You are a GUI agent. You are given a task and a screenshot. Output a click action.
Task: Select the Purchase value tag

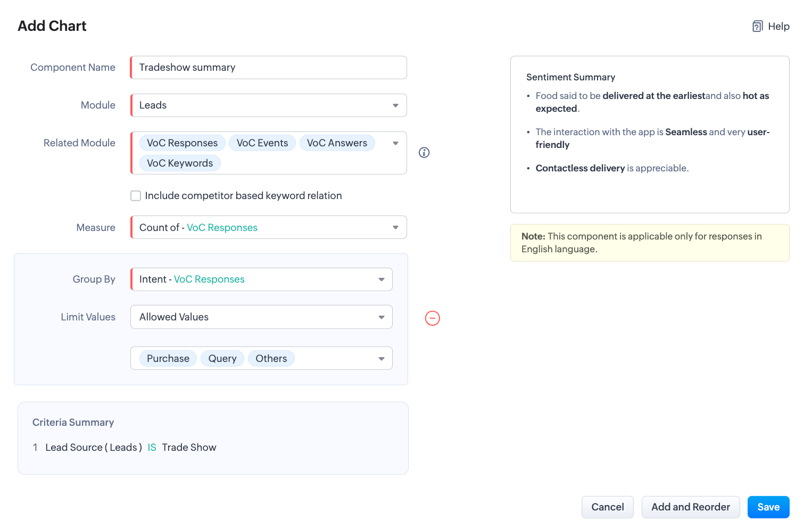(168, 359)
